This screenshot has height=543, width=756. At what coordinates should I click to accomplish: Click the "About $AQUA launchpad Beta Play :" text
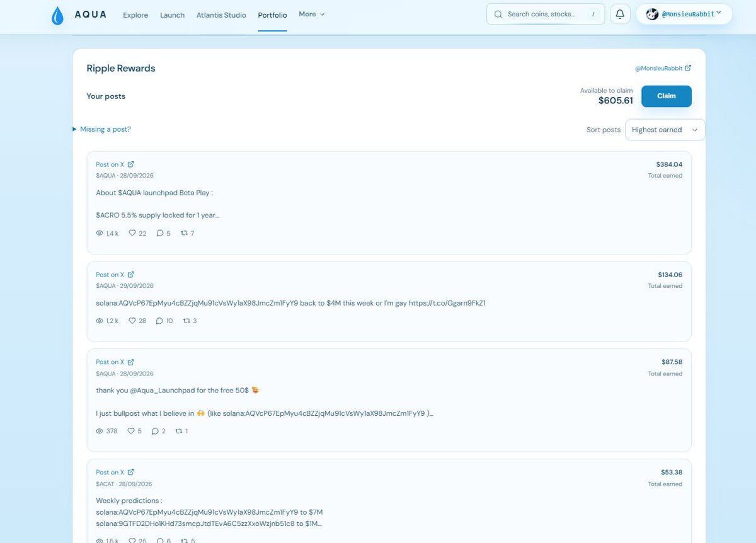pos(154,193)
